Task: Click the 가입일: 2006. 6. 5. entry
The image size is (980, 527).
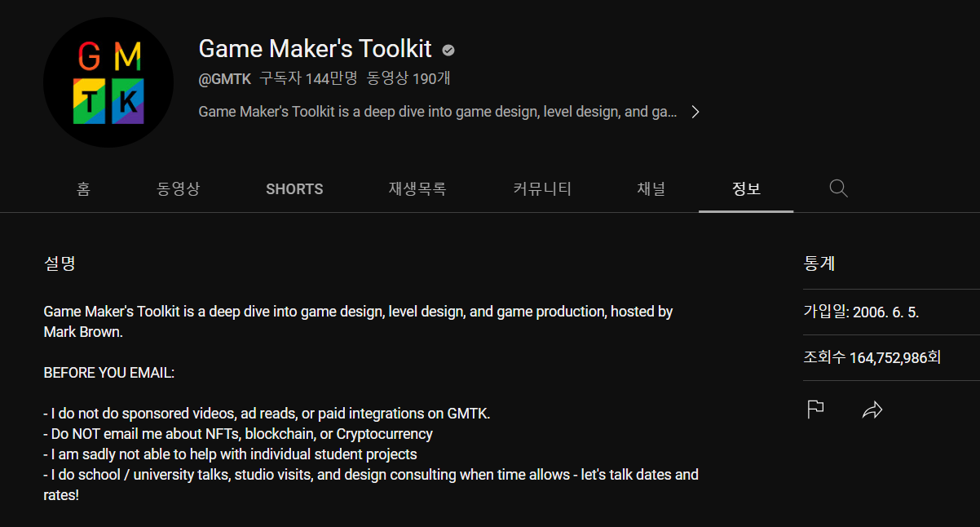Action: pos(861,312)
